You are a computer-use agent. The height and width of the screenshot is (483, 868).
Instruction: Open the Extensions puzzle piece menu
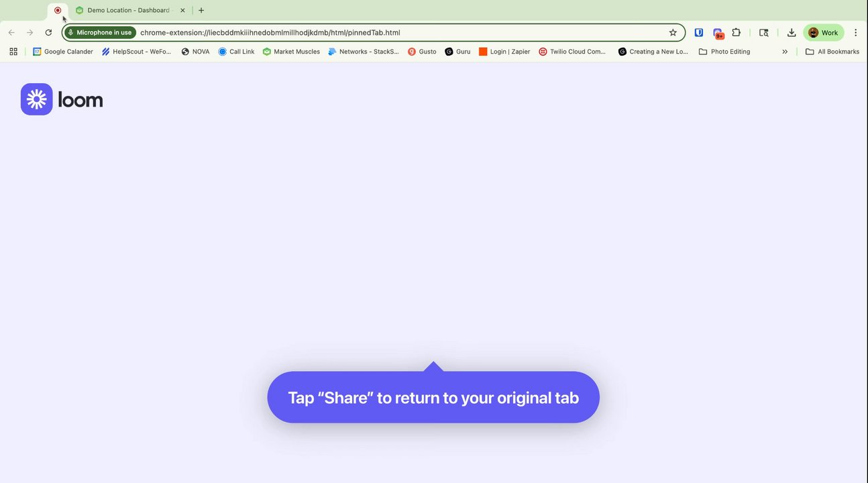click(737, 32)
